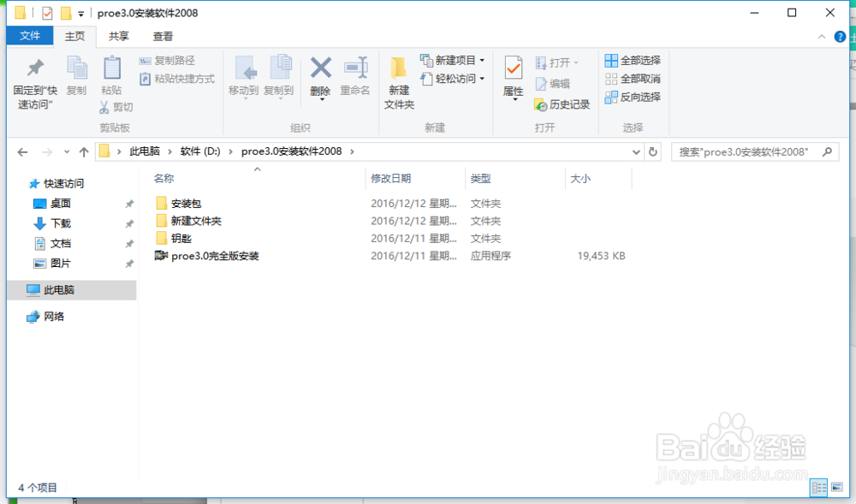
Task: Switch to the 查看 ribbon tab
Action: 163,36
